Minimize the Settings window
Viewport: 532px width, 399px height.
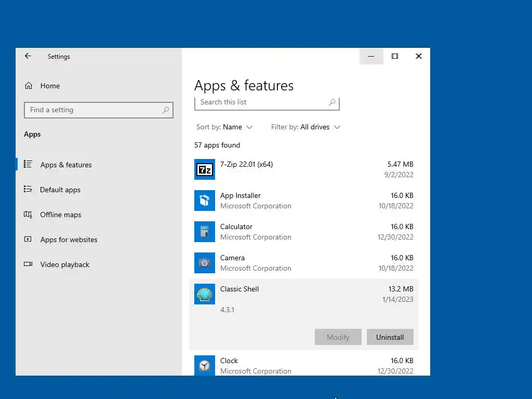click(371, 56)
